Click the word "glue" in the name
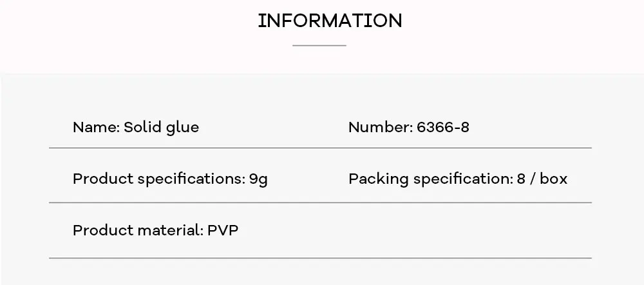This screenshot has height=285, width=644. [x=182, y=128]
